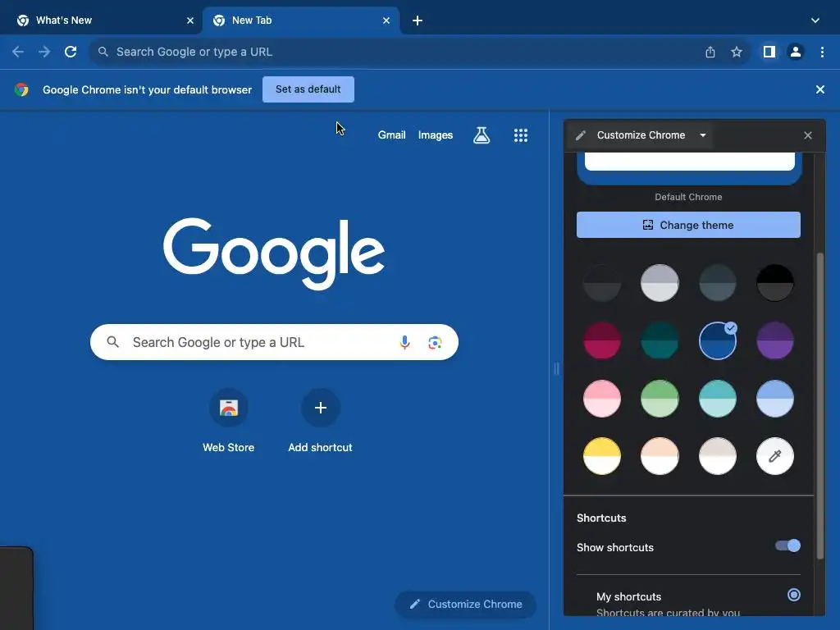Select the My shortcuts radio button

(794, 595)
